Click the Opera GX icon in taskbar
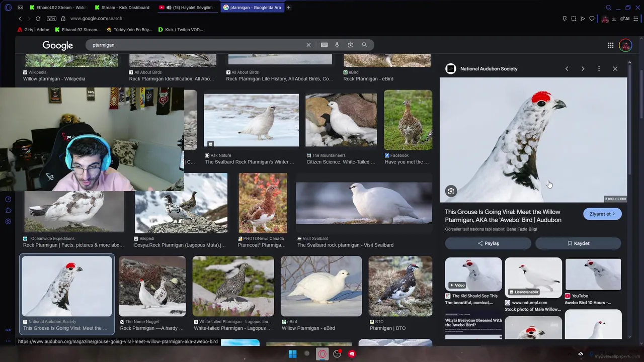Viewport: 644px width, 362px height. pyautogui.click(x=322, y=354)
